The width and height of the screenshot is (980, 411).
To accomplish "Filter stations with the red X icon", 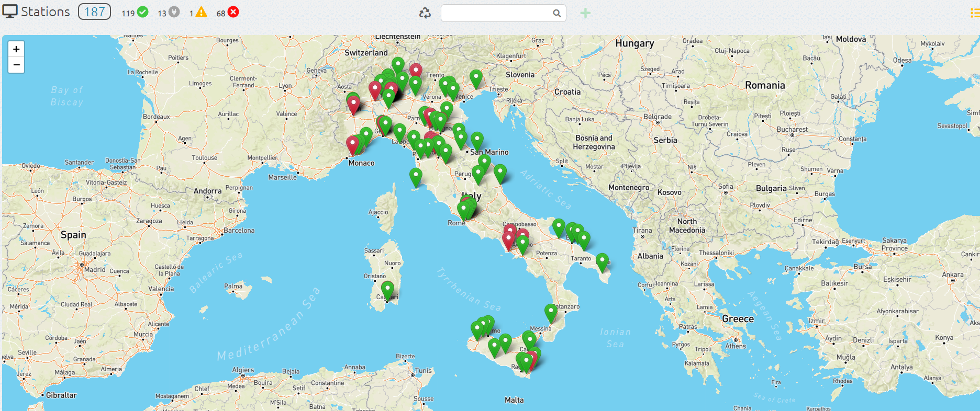I will tap(233, 12).
